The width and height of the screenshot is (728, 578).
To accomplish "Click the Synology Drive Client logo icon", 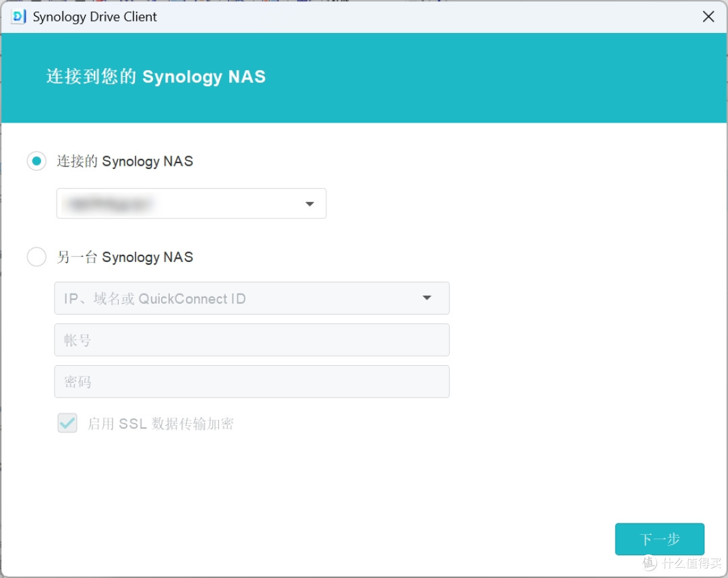I will pos(19,17).
